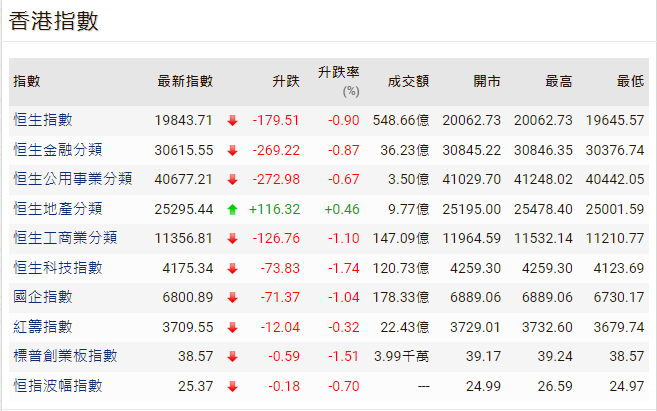
Task: Open the 恒生金融分類 link
Action: (x=58, y=150)
